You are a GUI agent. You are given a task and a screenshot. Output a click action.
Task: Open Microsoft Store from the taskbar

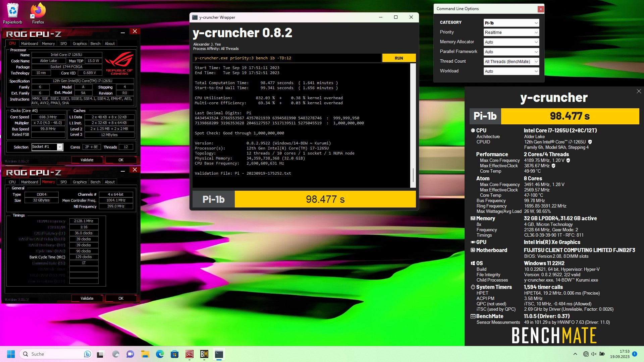click(174, 354)
